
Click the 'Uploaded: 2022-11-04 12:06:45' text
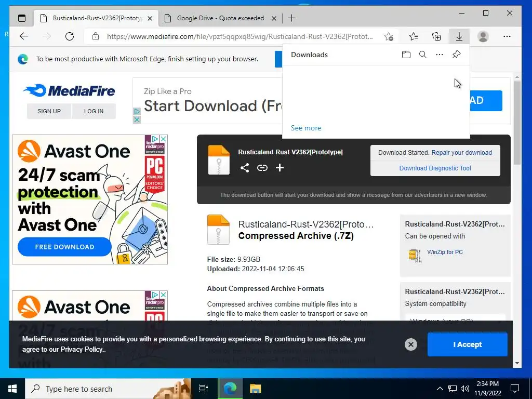(x=256, y=269)
